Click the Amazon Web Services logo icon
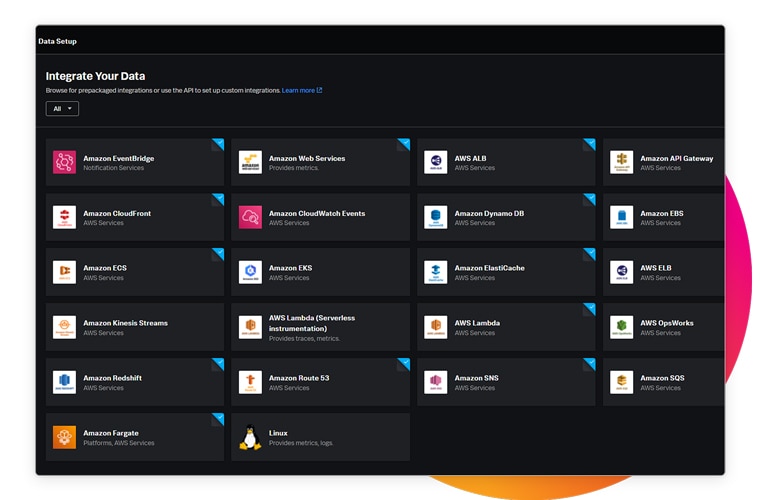 250,162
